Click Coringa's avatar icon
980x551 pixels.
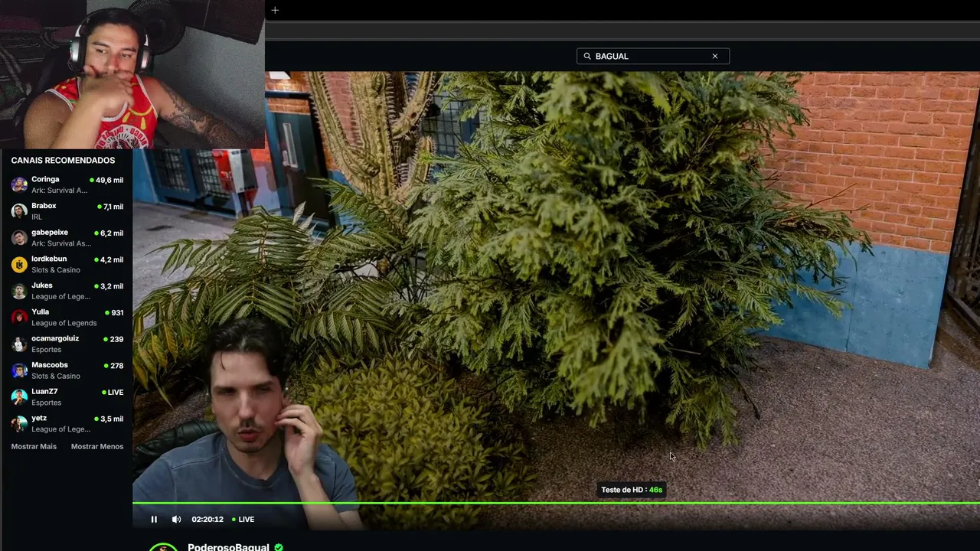tap(19, 184)
